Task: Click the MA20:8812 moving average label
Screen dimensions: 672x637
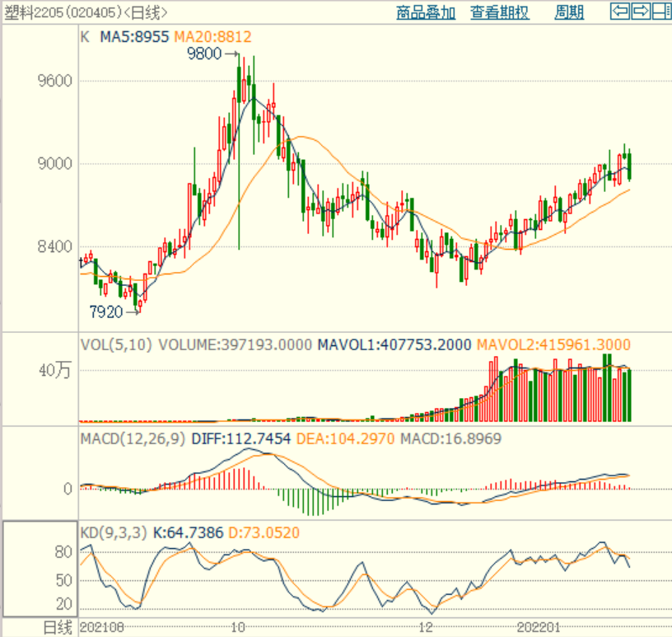Action: [213, 37]
